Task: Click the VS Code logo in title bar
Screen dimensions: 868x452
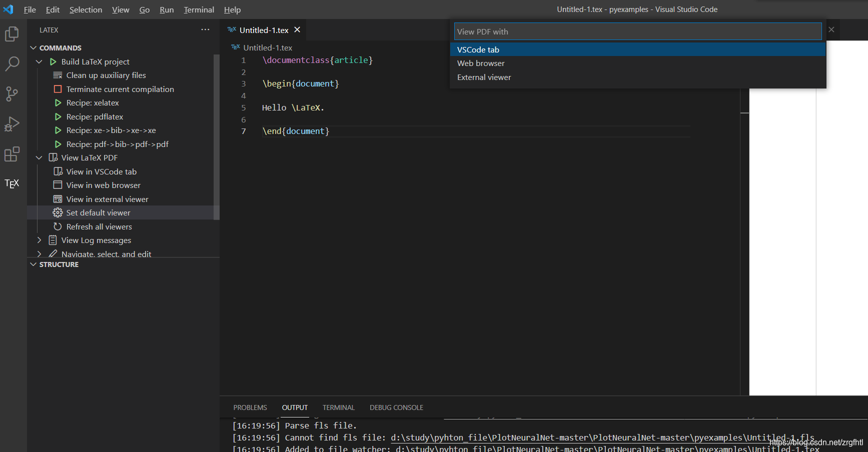Action: 9,9
